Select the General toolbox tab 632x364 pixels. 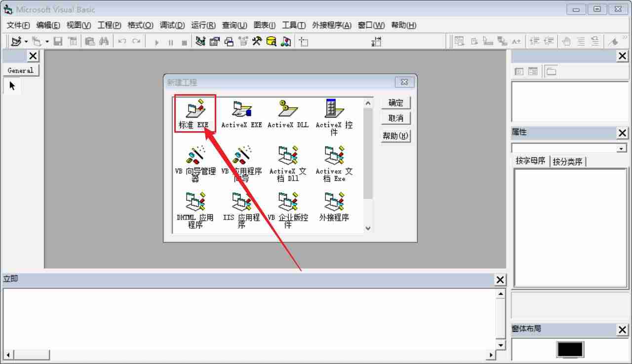[x=20, y=71]
